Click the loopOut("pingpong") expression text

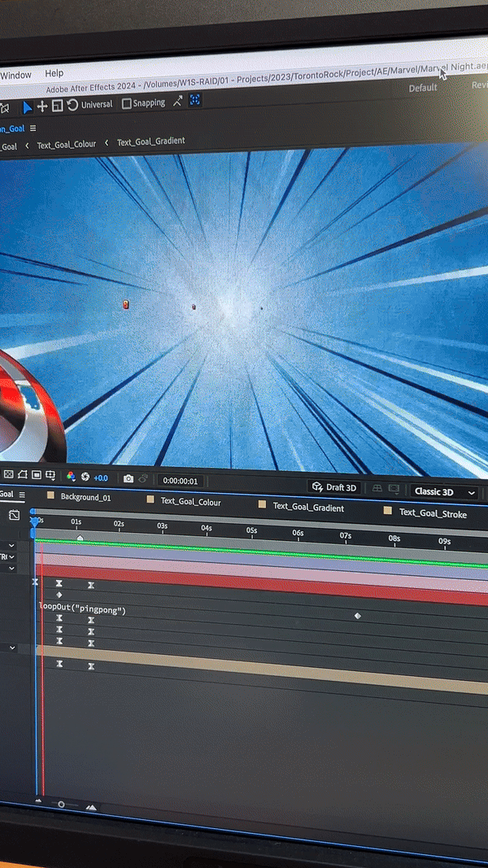82,608
